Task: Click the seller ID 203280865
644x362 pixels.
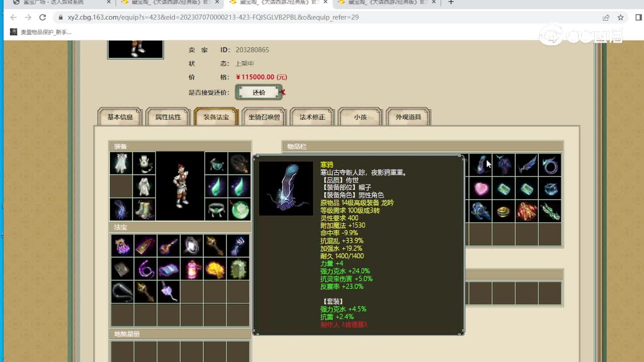Action: 252,50
